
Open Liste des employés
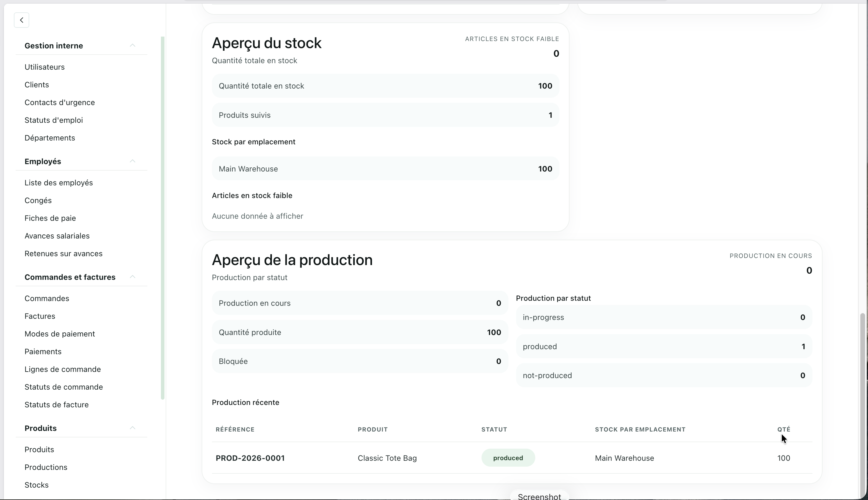click(x=59, y=183)
